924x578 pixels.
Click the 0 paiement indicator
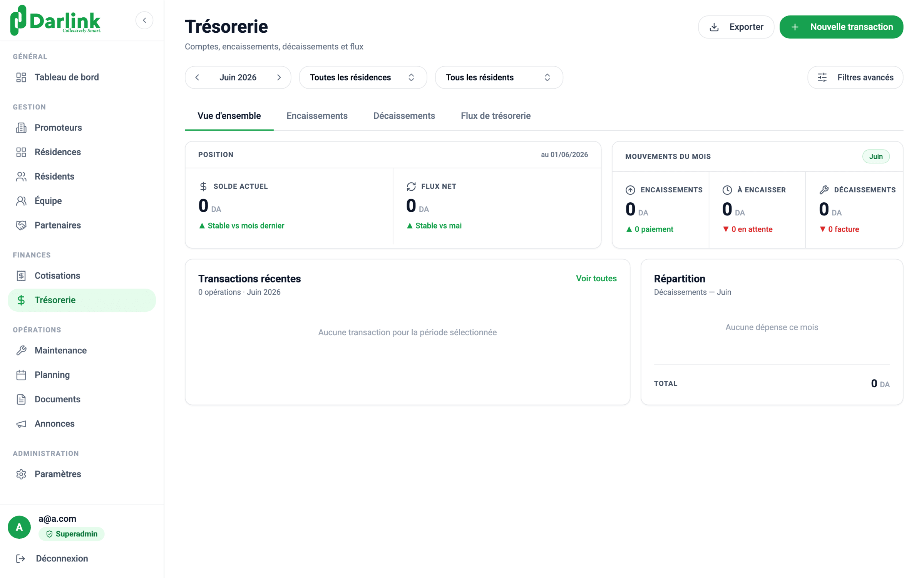pyautogui.click(x=649, y=230)
